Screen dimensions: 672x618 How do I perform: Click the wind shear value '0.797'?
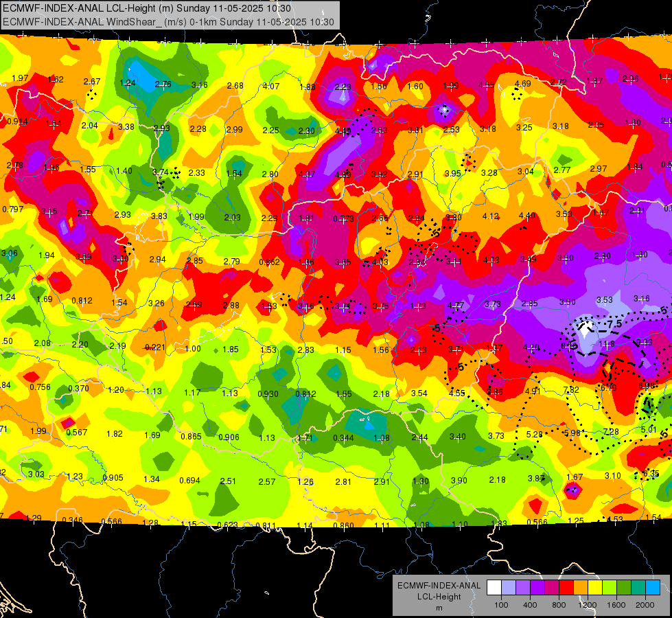[x=13, y=209]
